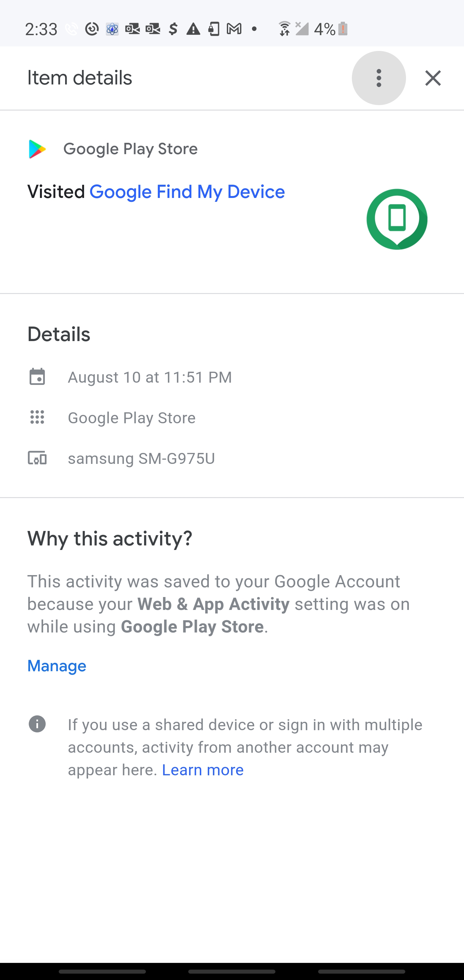Tap the calendar icon beside the date
464x980 pixels.
[37, 377]
